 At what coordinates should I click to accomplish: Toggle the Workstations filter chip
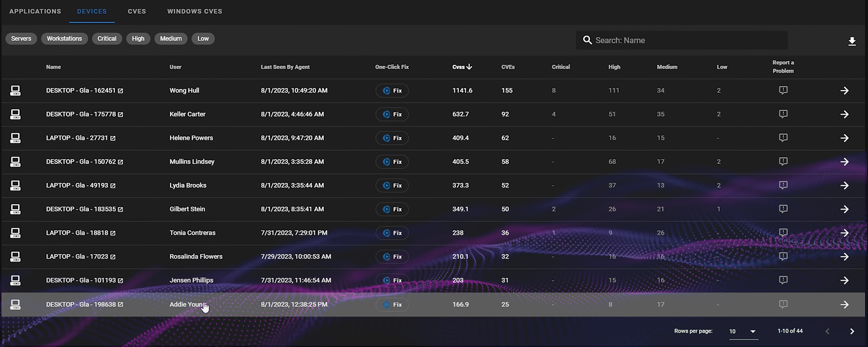point(64,39)
